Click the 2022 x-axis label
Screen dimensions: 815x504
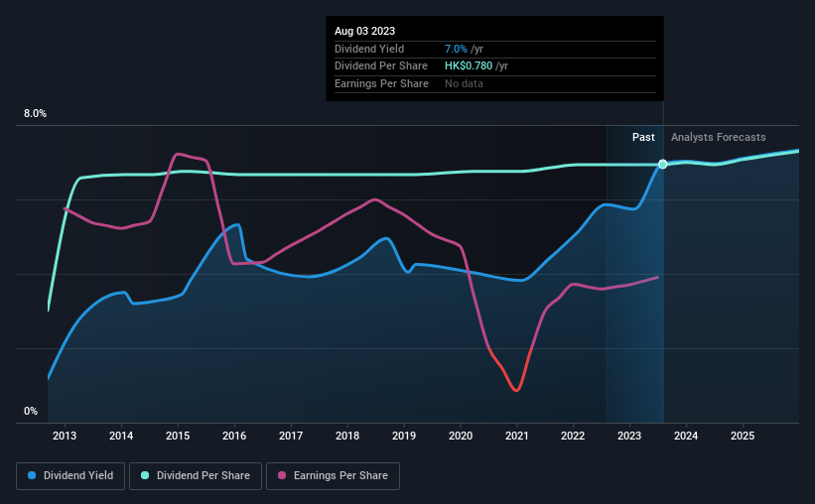(573, 436)
